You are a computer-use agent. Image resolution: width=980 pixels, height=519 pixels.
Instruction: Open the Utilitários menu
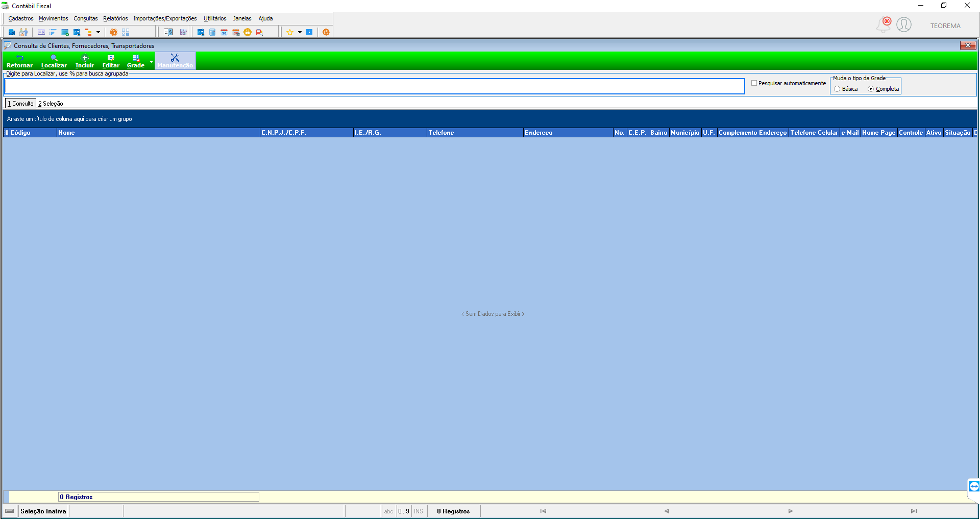[x=215, y=18]
